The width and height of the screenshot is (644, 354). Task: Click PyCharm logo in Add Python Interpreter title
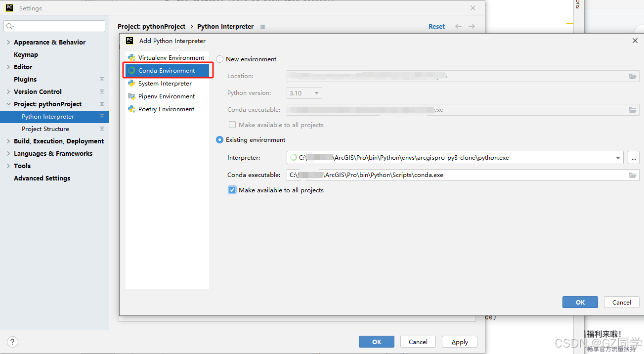(129, 41)
